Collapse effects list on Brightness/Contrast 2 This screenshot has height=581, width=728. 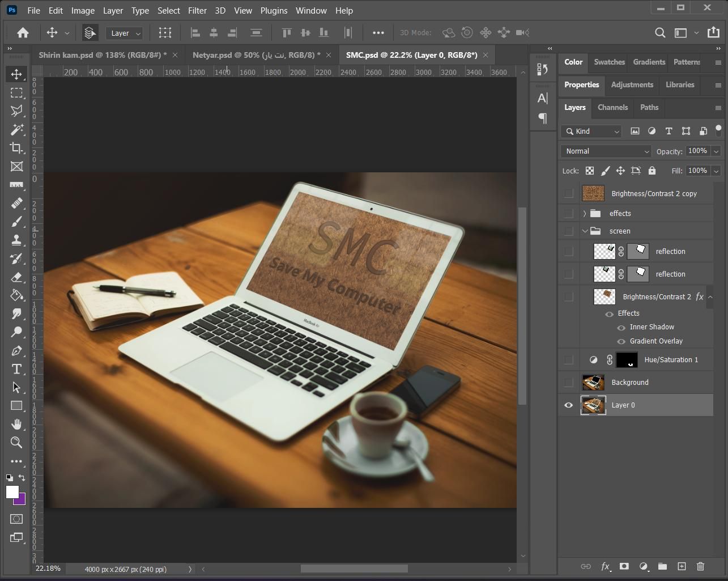pyautogui.click(x=710, y=296)
